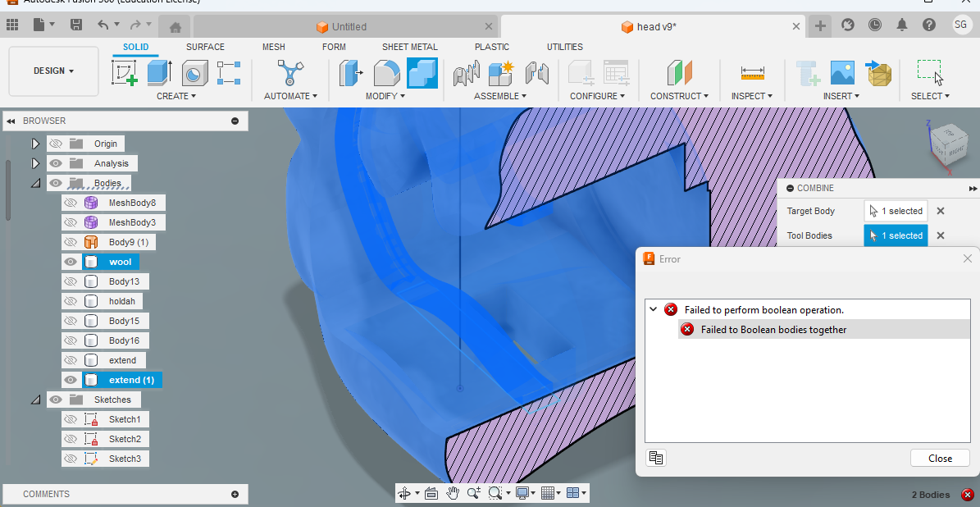980x507 pixels.
Task: Click the Undo icon
Action: tap(103, 25)
